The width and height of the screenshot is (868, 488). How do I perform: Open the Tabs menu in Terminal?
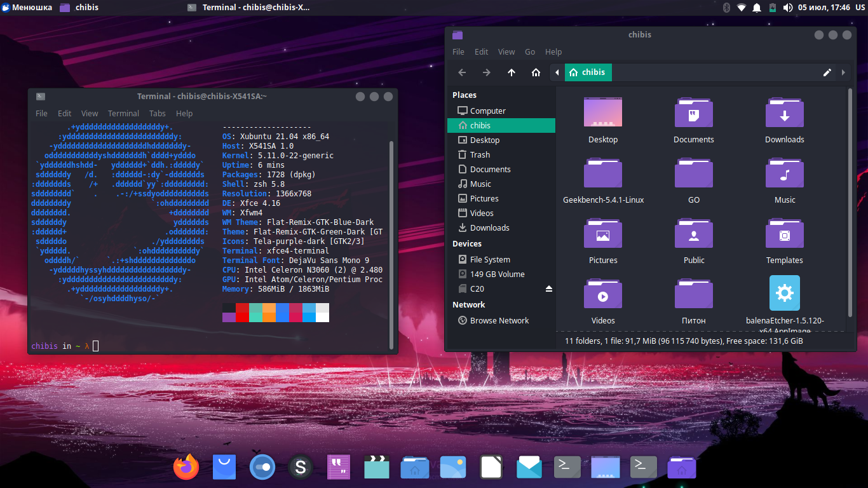pyautogui.click(x=157, y=114)
